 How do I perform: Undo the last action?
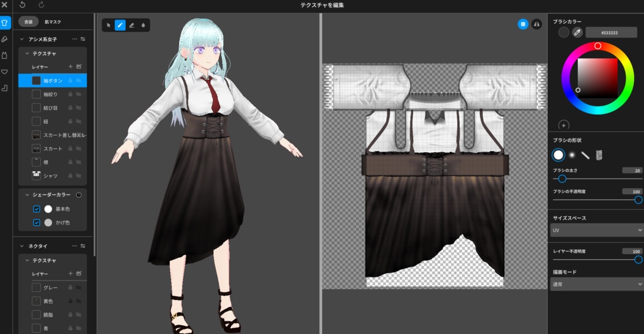tap(22, 5)
